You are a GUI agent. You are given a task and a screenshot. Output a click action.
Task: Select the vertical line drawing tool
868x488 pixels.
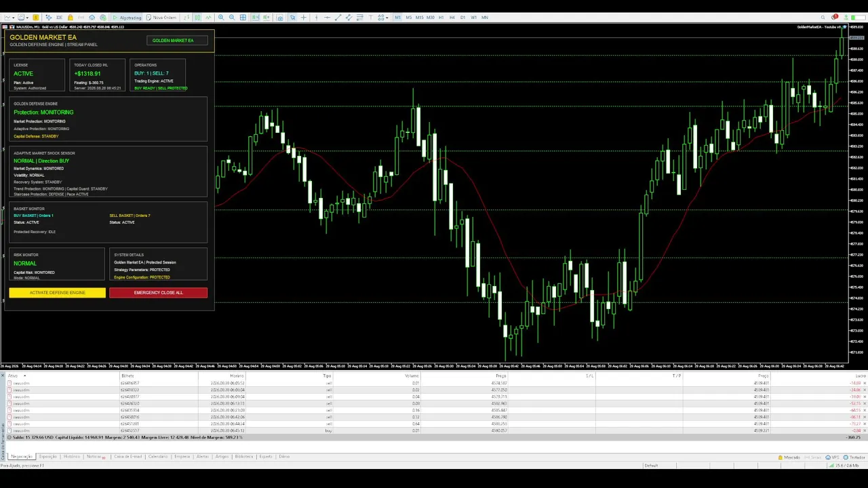(316, 18)
